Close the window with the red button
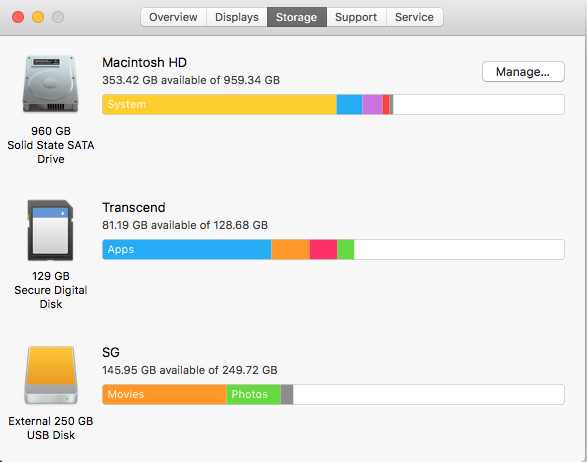Image resolution: width=587 pixels, height=462 pixels. click(x=18, y=17)
